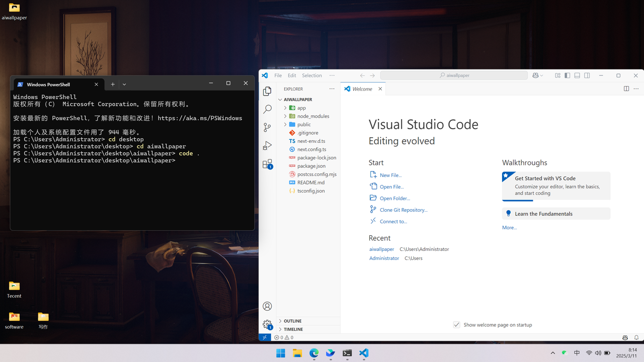Launch Microsoft Edge from the taskbar
Screen dimensions: 644x362
pos(314,353)
